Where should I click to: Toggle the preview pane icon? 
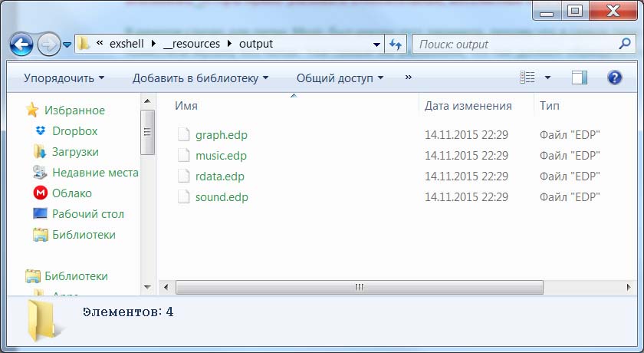click(x=580, y=78)
